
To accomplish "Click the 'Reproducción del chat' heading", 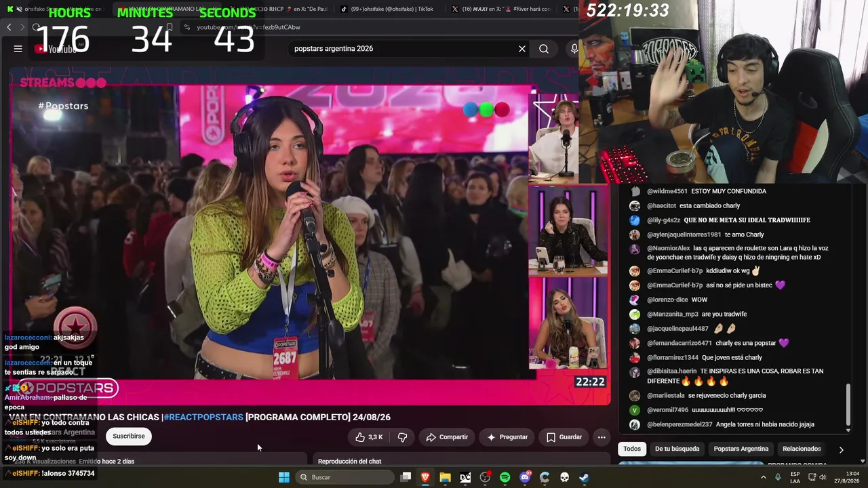I will pos(349,462).
